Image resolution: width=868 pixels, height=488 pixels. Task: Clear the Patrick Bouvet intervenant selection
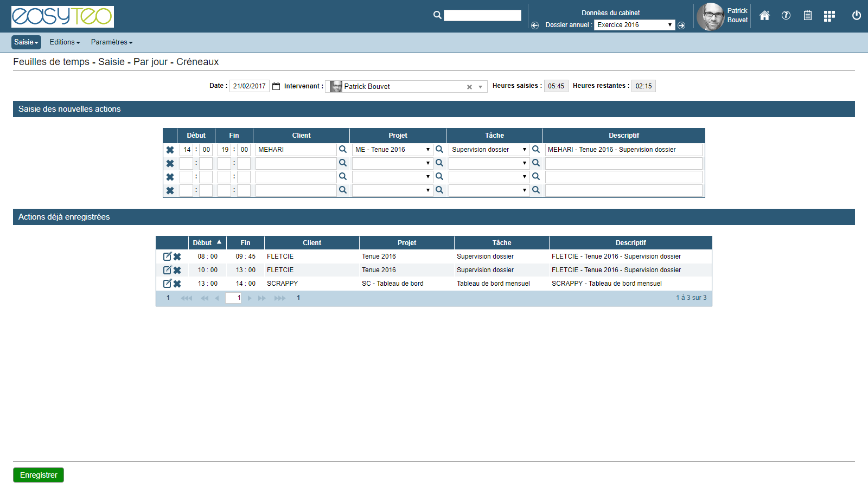(469, 87)
